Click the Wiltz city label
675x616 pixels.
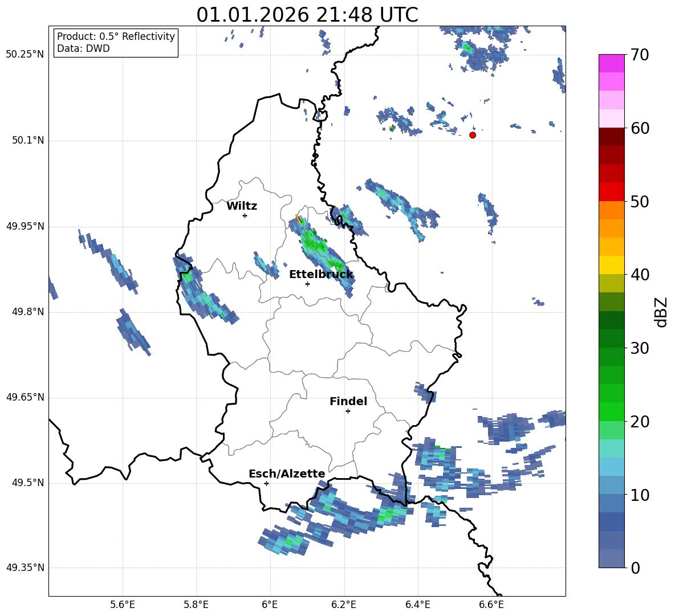coord(242,206)
